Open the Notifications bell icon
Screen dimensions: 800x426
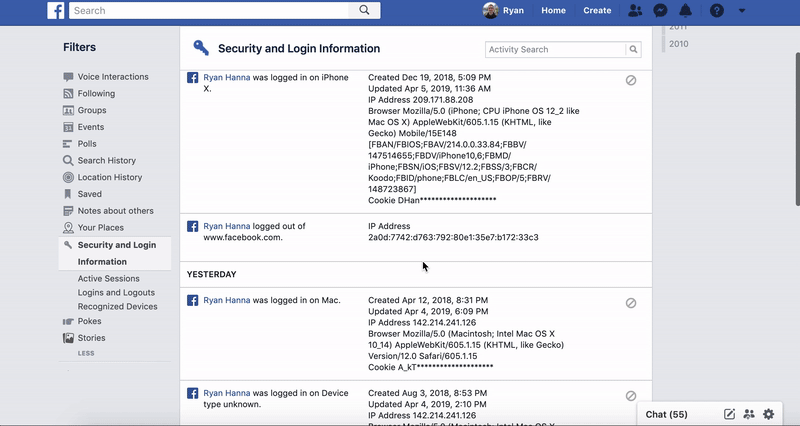[x=685, y=10]
